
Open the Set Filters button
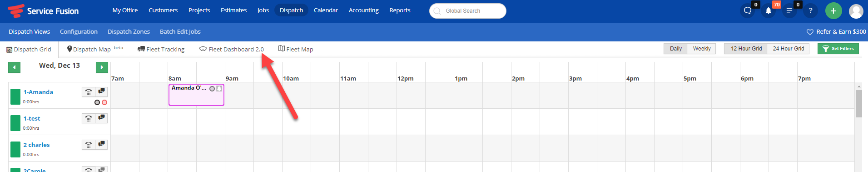[838, 49]
